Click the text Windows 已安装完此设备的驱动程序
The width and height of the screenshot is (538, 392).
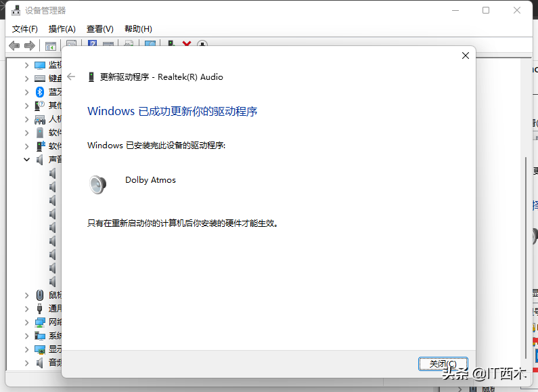tap(156, 146)
